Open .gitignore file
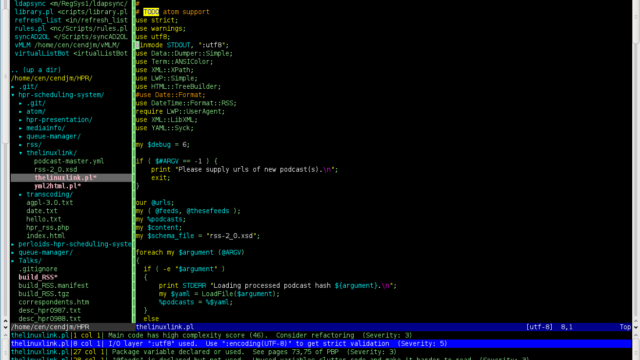This screenshot has width=640, height=360. click(38, 269)
